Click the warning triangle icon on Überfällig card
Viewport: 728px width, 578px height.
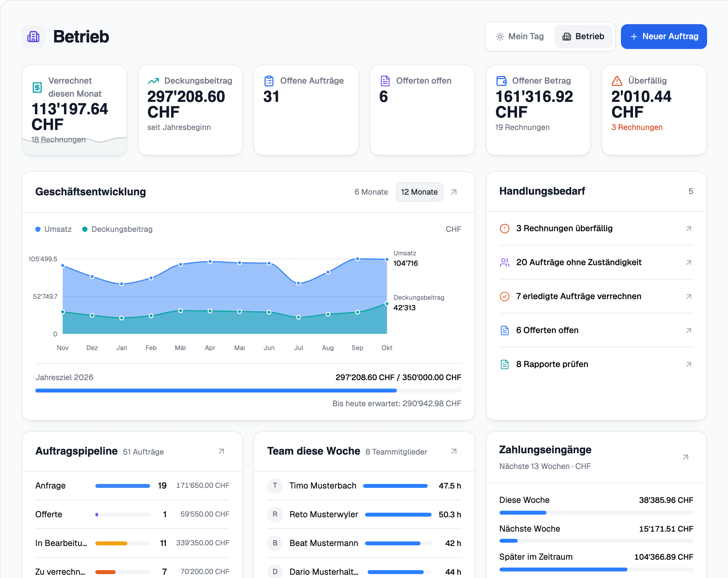[617, 81]
